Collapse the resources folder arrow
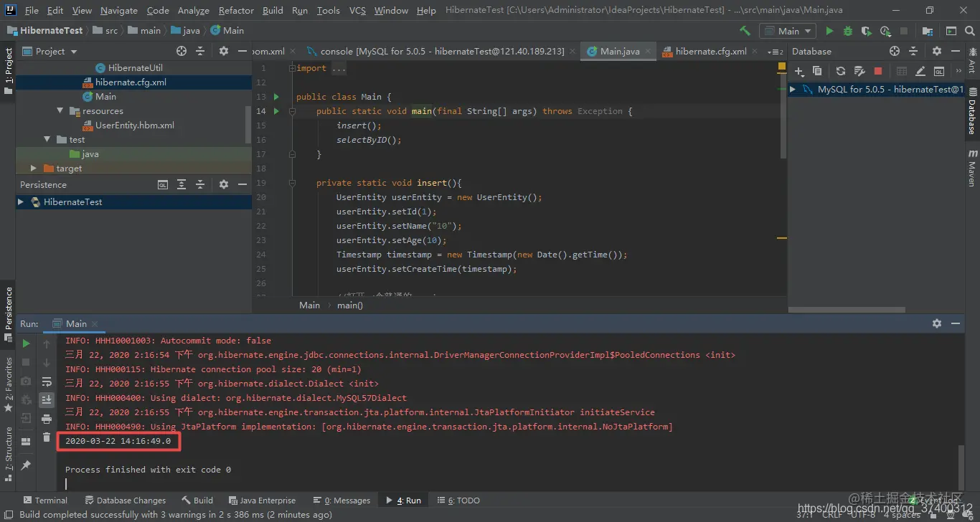The image size is (980, 522). click(60, 111)
